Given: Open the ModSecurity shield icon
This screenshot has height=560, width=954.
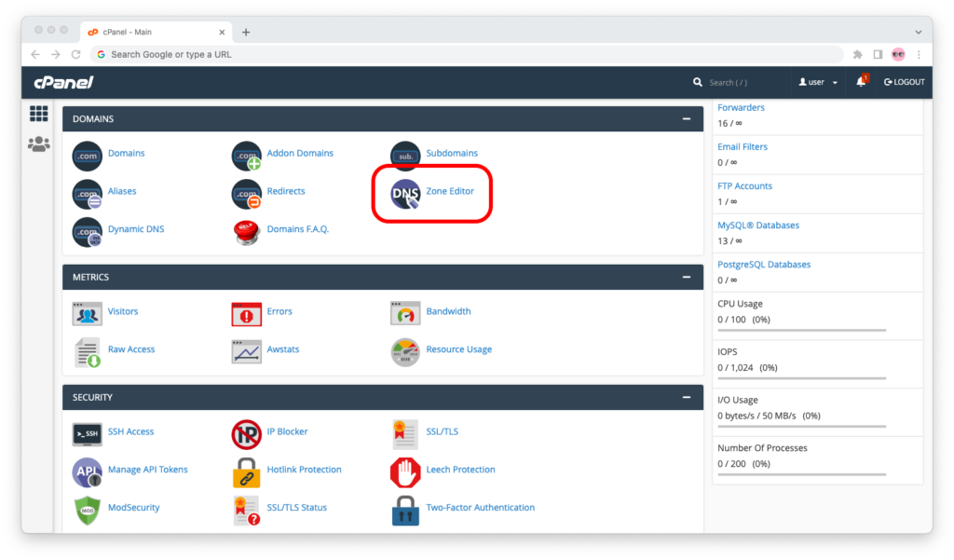Looking at the screenshot, I should coord(87,510).
